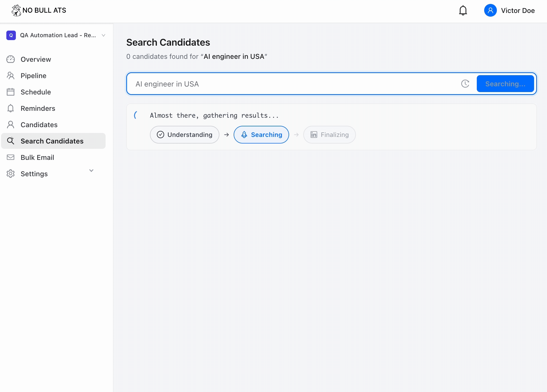Click Victor Doe's user avatar icon
The image size is (547, 392).
pyautogui.click(x=490, y=11)
